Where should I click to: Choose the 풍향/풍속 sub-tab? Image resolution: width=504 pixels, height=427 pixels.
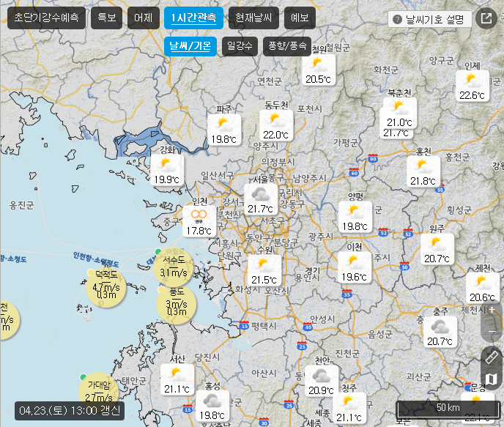(x=287, y=46)
